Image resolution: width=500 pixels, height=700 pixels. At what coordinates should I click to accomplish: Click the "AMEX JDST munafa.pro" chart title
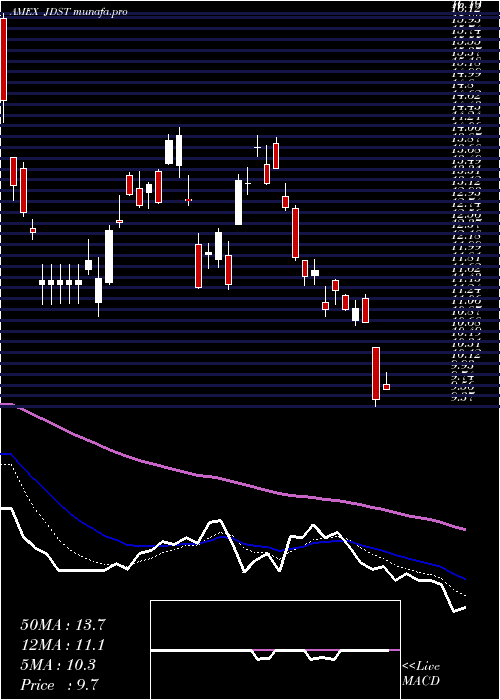pyautogui.click(x=68, y=11)
